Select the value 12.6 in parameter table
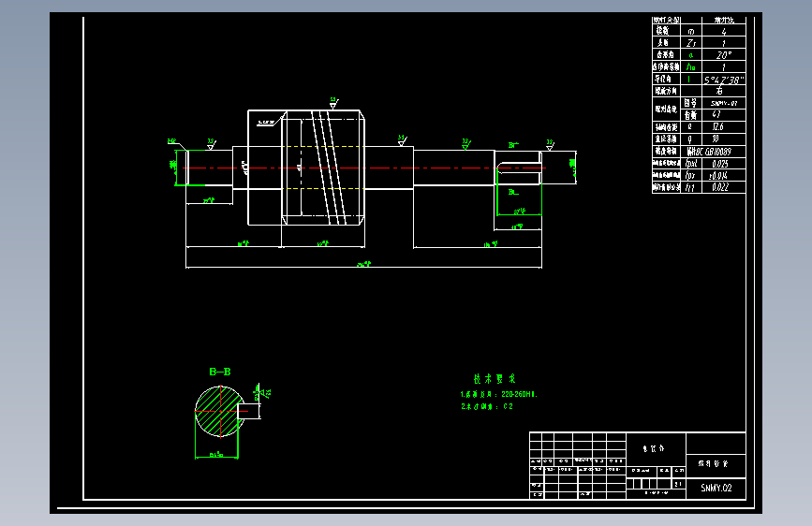The image size is (812, 526). point(717,127)
